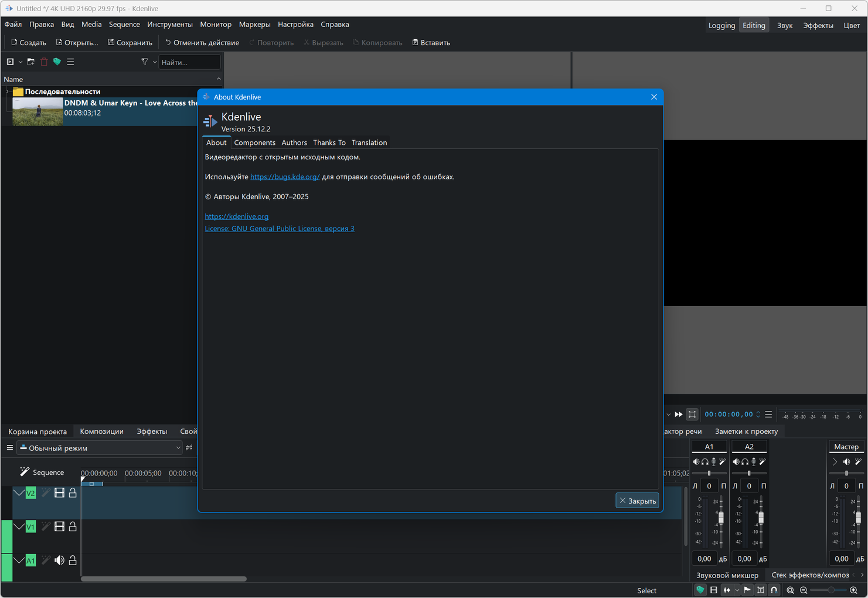Toggle the lock on track V2
This screenshot has width=868, height=598.
pos(73,493)
